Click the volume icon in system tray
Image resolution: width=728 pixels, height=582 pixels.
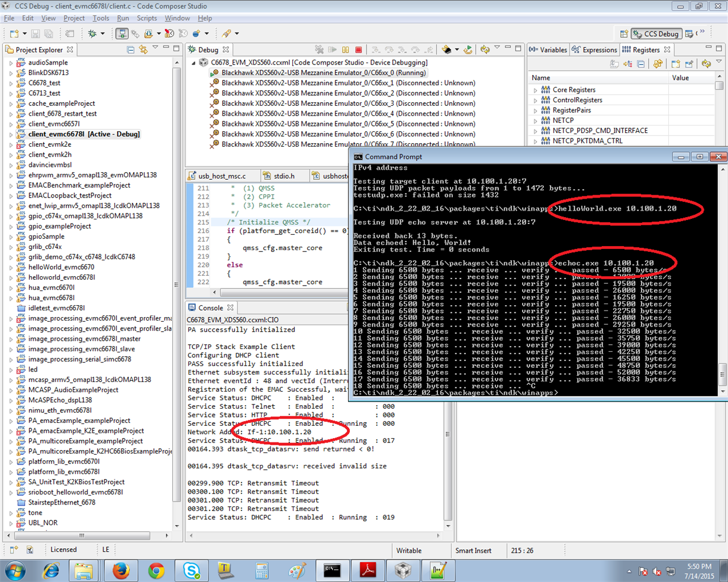coord(657,571)
